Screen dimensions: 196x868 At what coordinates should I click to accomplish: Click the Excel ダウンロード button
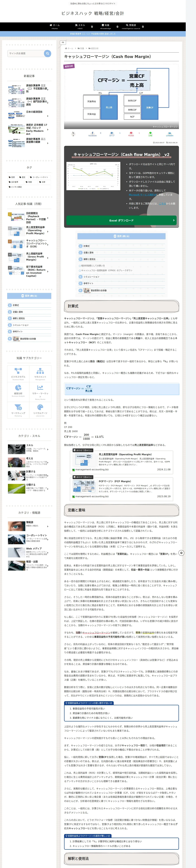121,220
